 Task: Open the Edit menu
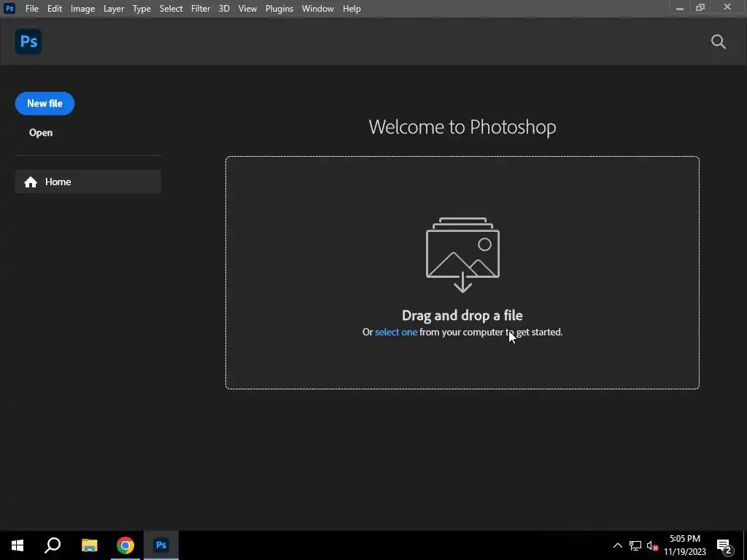pyautogui.click(x=55, y=9)
